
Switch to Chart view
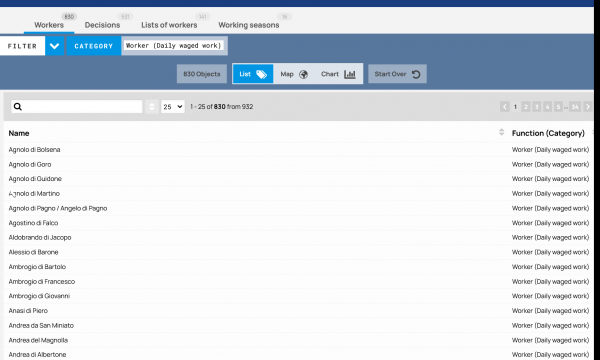pos(338,74)
